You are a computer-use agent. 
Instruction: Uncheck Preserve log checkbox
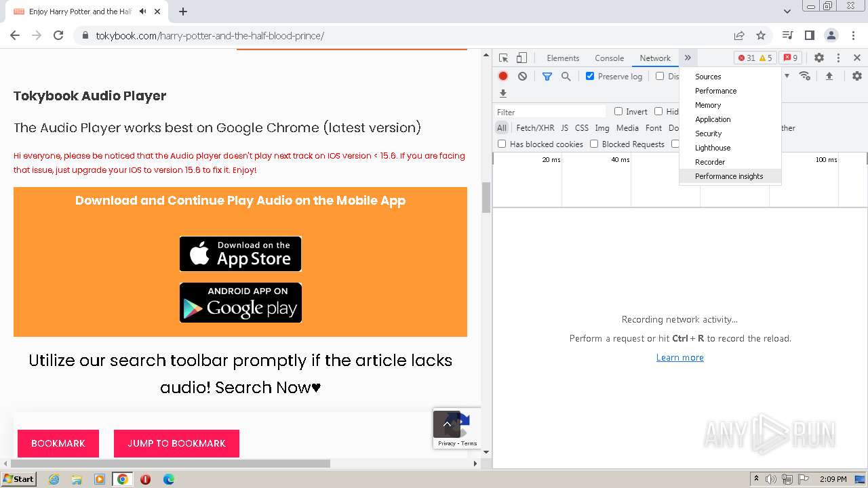(590, 76)
